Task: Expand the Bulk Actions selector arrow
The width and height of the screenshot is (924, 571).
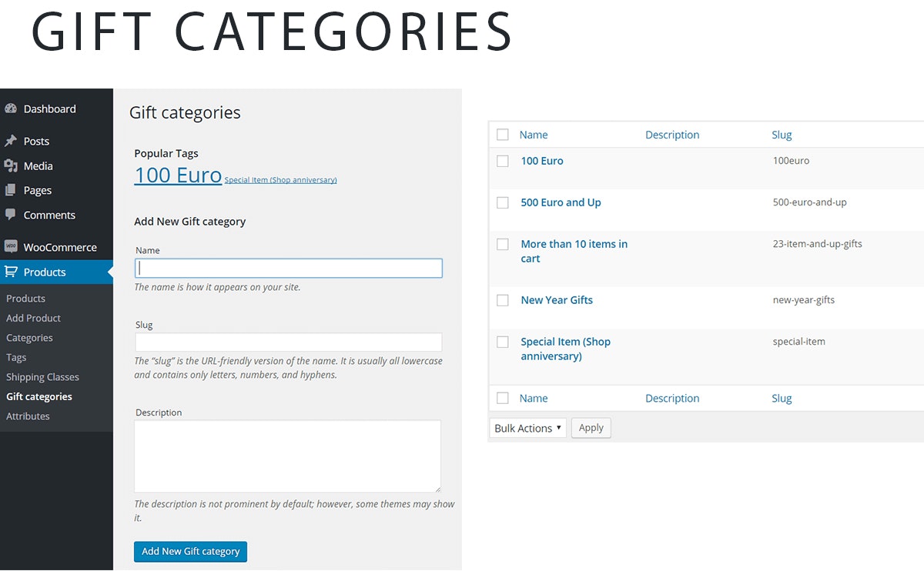Action: (x=560, y=428)
